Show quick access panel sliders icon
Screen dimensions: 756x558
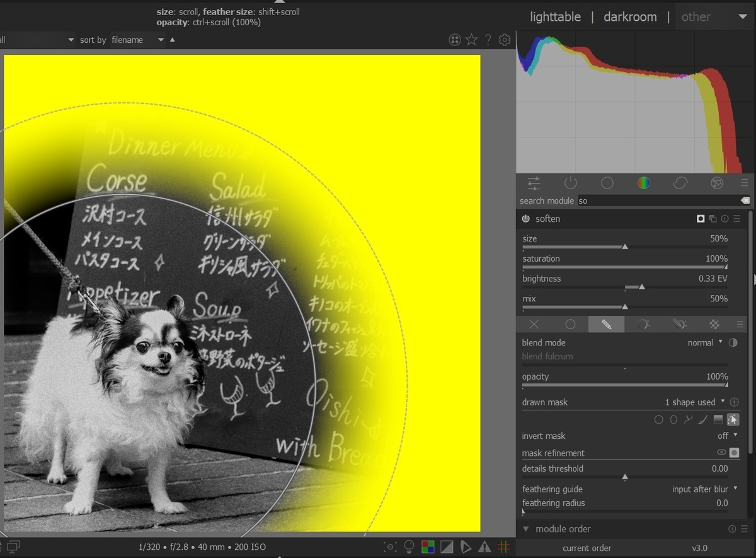534,183
